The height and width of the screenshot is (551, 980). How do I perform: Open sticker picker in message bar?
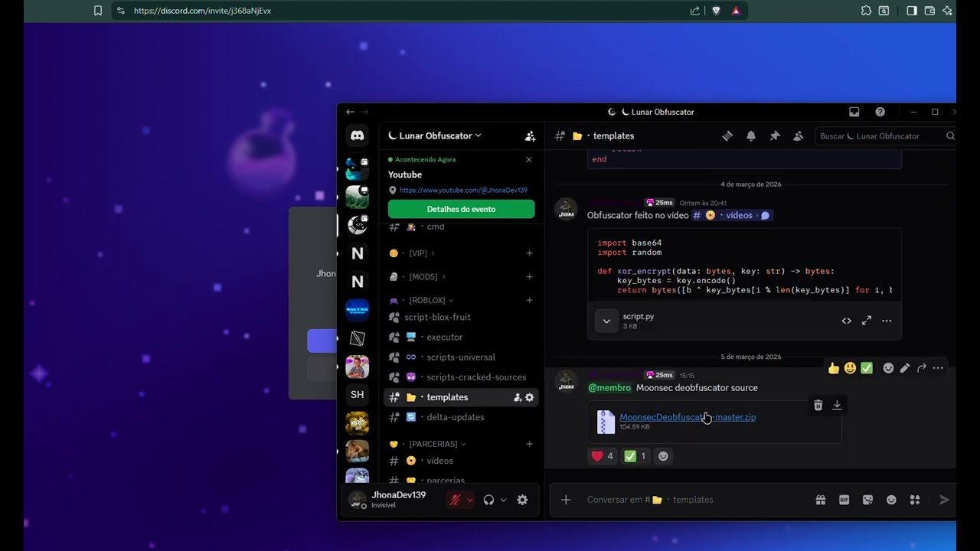point(867,500)
